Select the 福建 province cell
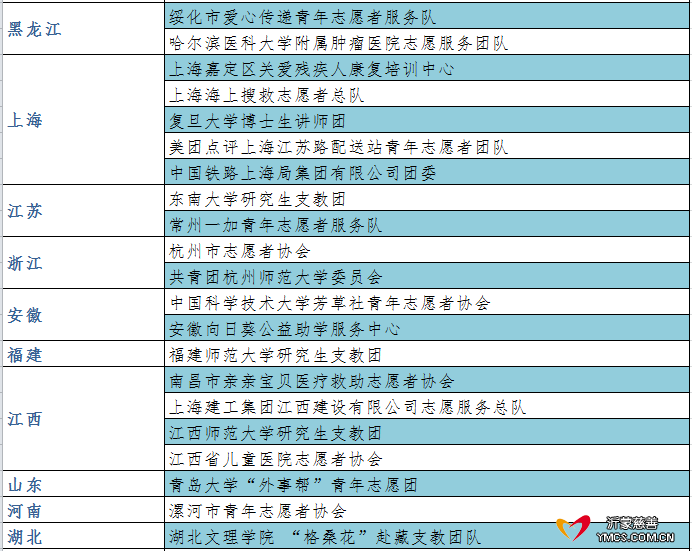This screenshot has height=551, width=692. [83, 354]
